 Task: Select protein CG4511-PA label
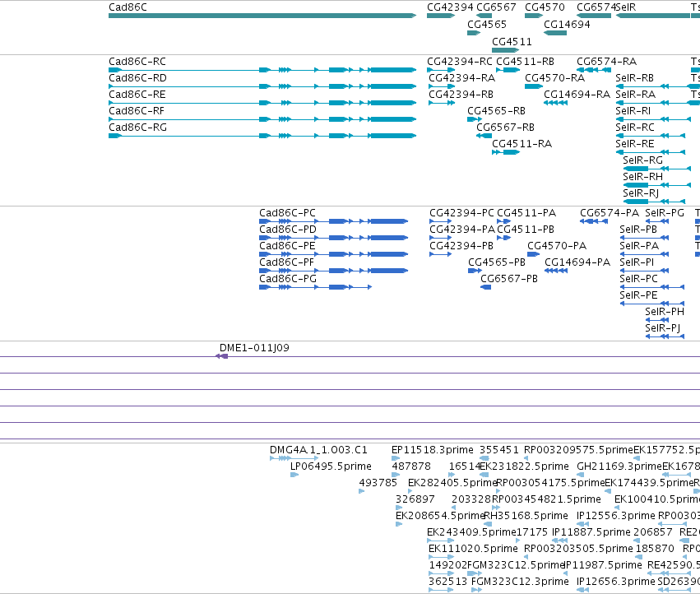pos(526,212)
